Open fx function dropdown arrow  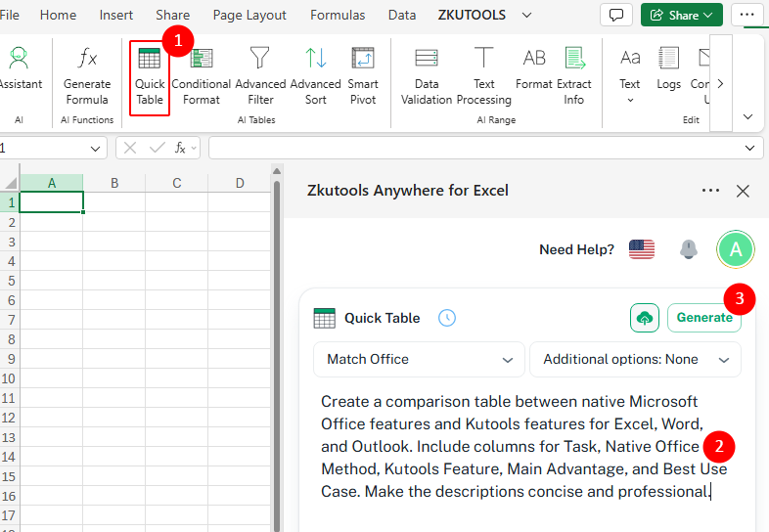click(194, 148)
